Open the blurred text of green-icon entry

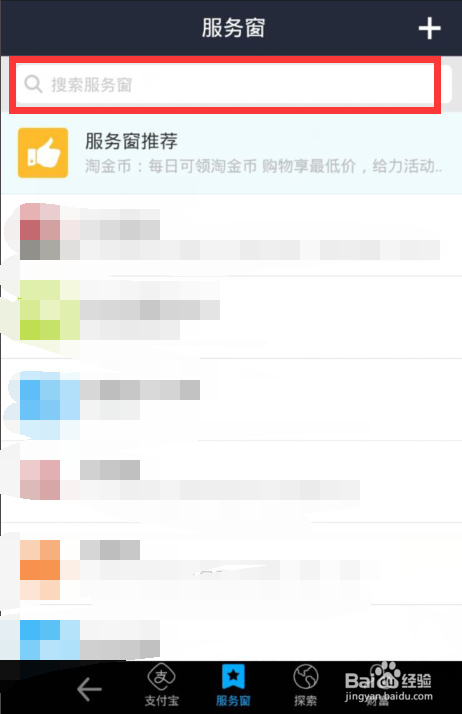click(x=150, y=311)
